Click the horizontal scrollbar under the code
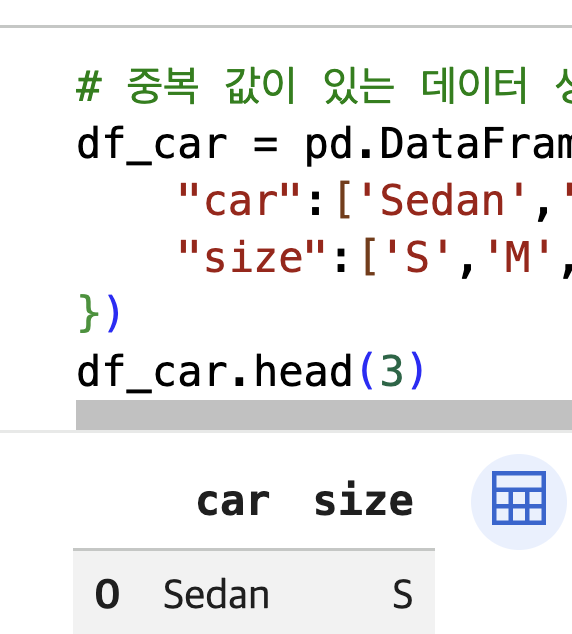 [324, 415]
